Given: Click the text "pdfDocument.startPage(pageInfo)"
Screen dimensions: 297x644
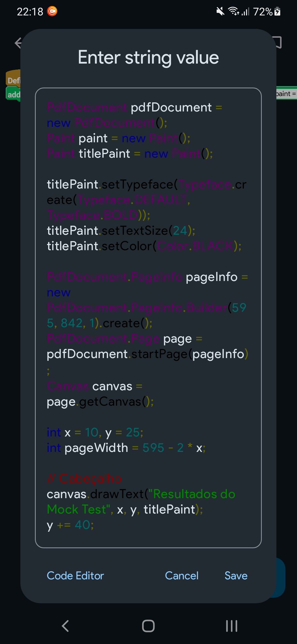Looking at the screenshot, I should pos(147,354).
